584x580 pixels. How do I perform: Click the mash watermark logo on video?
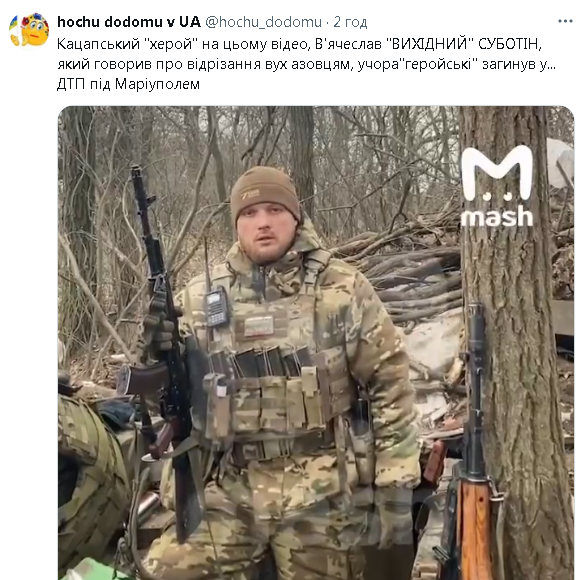pos(496,186)
